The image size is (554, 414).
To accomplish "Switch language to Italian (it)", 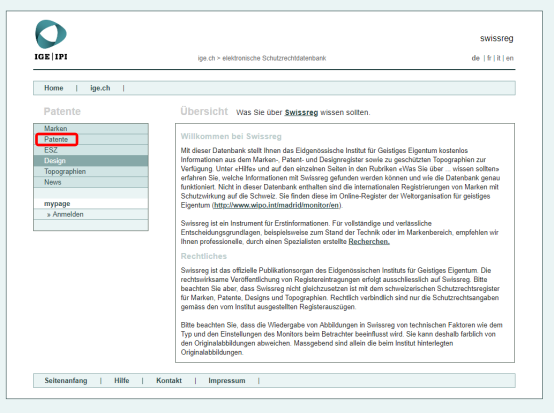I will (499, 58).
